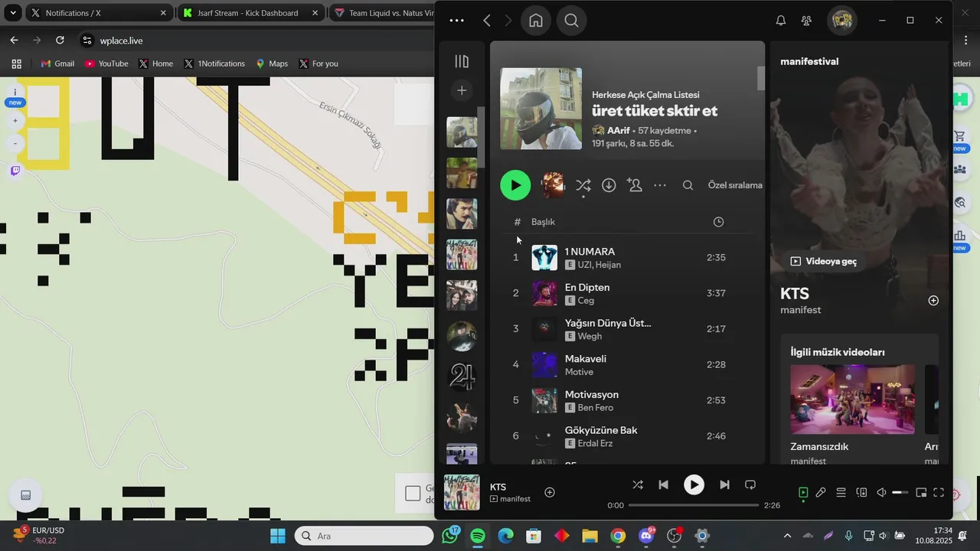The image size is (980, 551).
Task: Switch to 'Notifications / X' Chrome tab
Action: click(x=98, y=13)
